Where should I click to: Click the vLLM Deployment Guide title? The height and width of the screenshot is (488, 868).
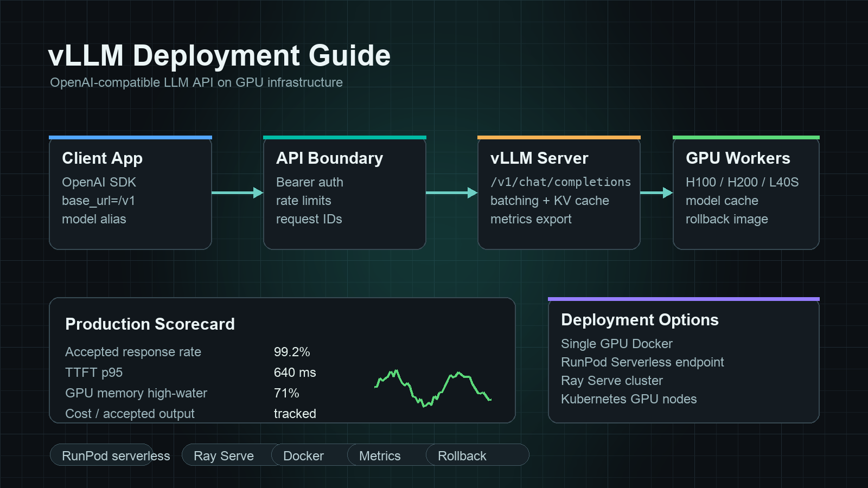pos(219,55)
